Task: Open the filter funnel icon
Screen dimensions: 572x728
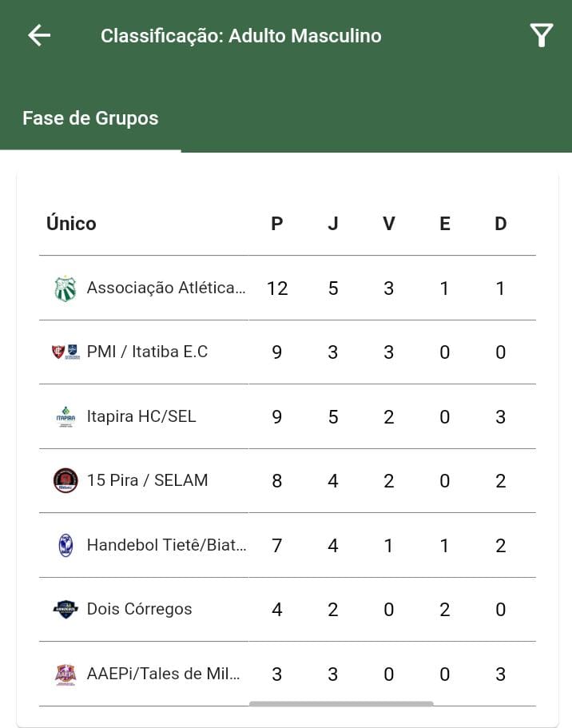Action: click(542, 35)
